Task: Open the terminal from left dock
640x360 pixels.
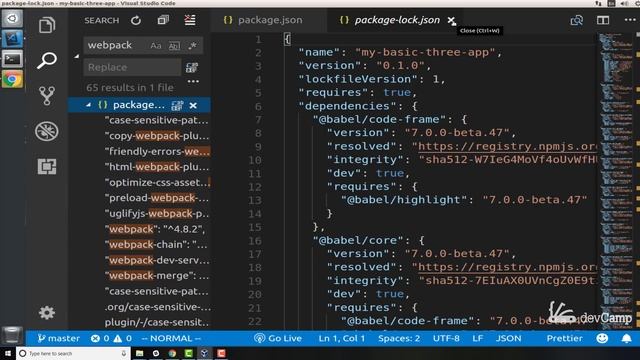Action: point(12,59)
